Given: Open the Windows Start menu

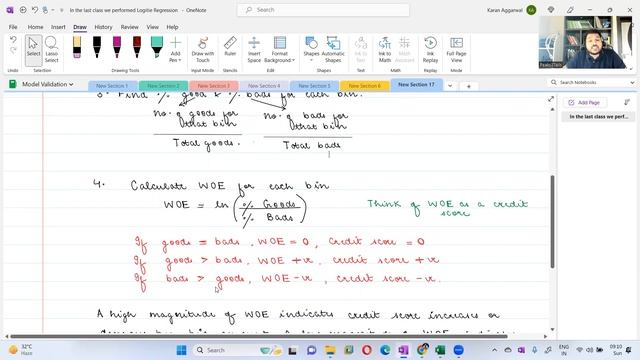Looking at the screenshot, I should (181, 350).
